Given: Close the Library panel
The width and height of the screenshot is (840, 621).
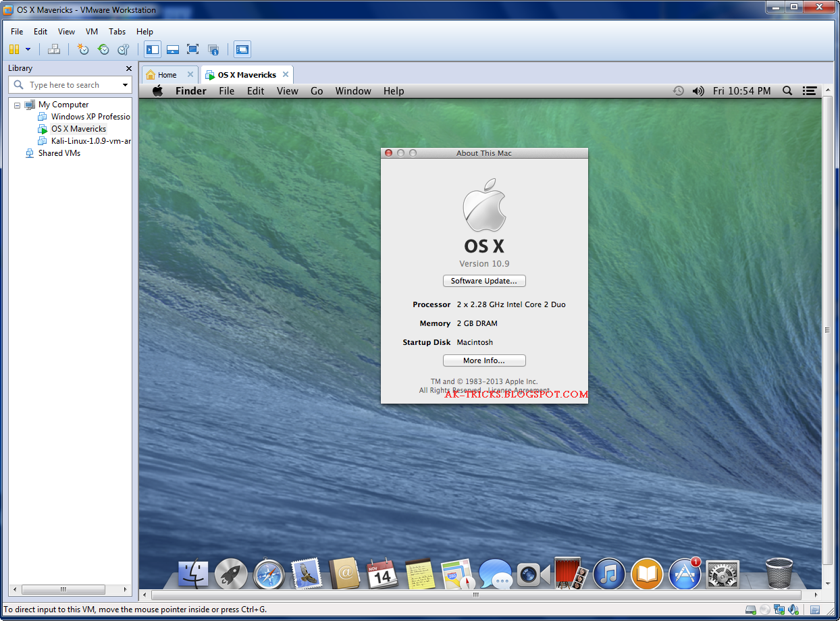Looking at the screenshot, I should [129, 68].
